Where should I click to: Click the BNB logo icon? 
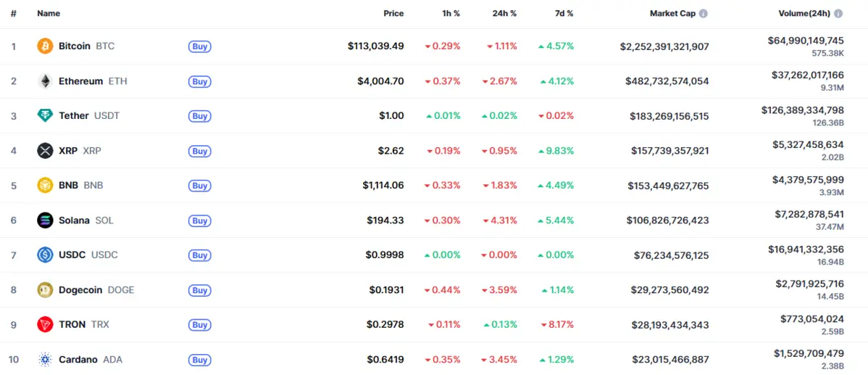tap(45, 186)
